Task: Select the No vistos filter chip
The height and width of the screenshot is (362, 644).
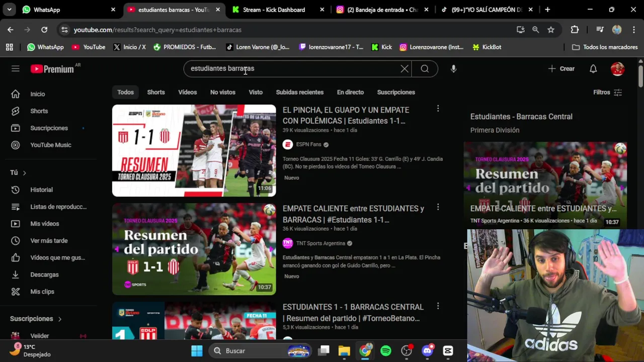Action: click(223, 93)
